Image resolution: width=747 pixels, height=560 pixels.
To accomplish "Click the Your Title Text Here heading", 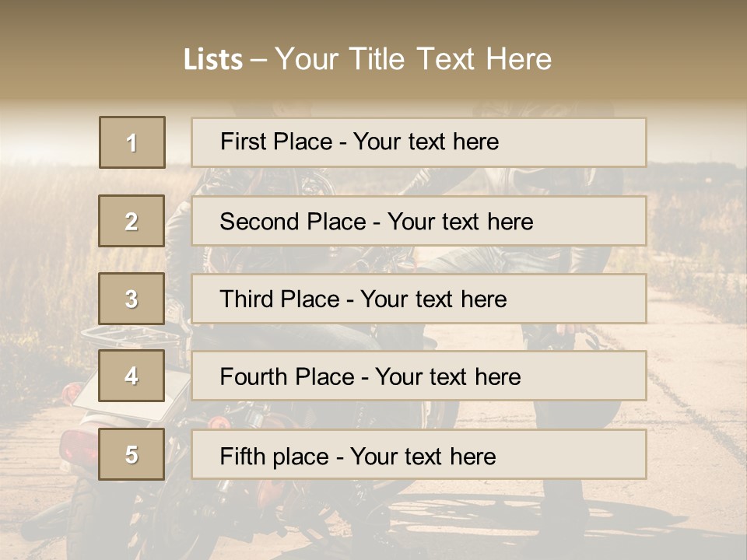I will tap(412, 60).
